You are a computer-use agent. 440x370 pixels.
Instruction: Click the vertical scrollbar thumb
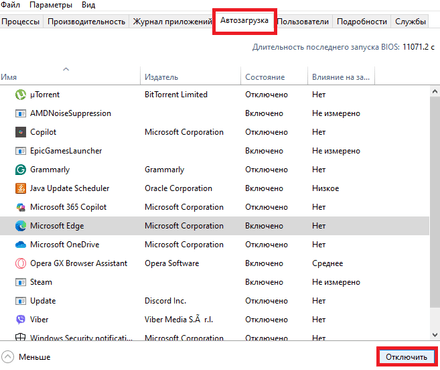click(x=435, y=202)
